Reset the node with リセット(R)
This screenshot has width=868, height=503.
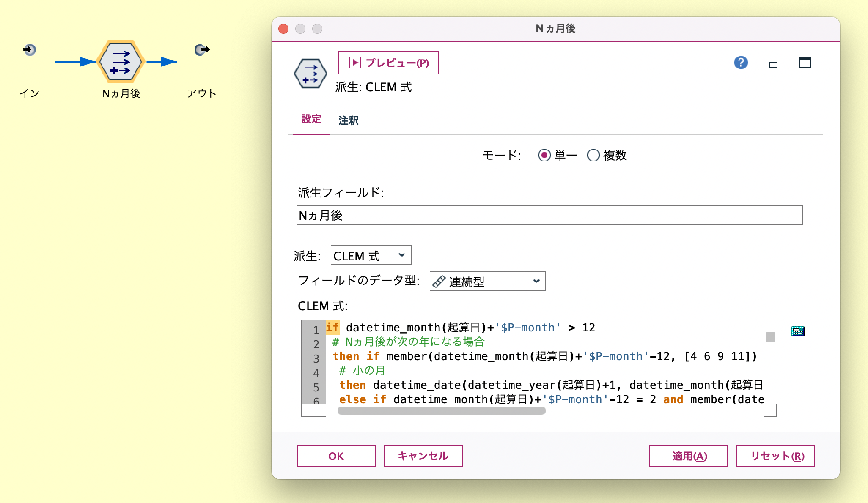point(775,456)
